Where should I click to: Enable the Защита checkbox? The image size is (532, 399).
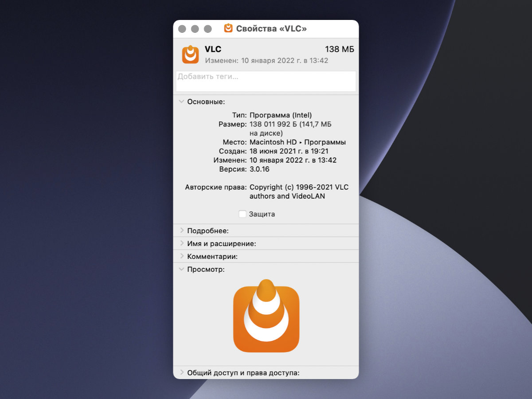tap(243, 214)
